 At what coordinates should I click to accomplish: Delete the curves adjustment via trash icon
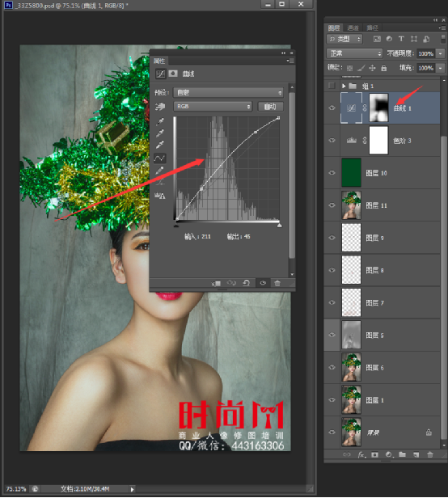[277, 283]
